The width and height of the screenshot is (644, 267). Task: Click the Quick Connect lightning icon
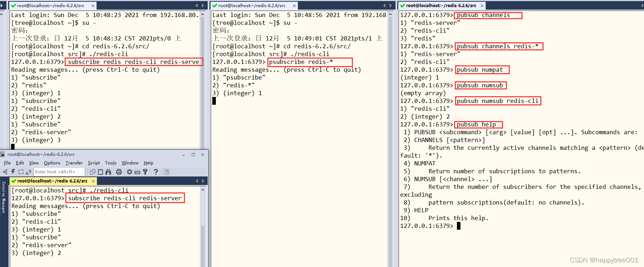pos(13,172)
